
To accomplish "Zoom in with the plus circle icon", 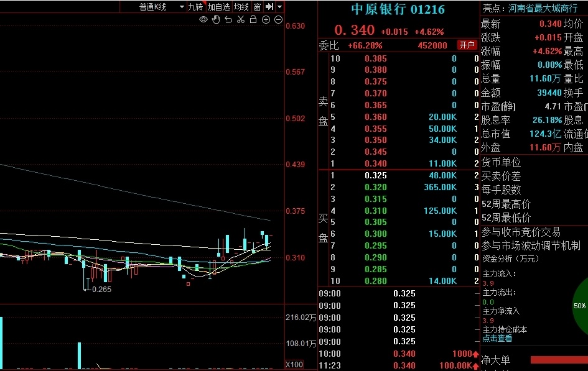I will (x=266, y=20).
